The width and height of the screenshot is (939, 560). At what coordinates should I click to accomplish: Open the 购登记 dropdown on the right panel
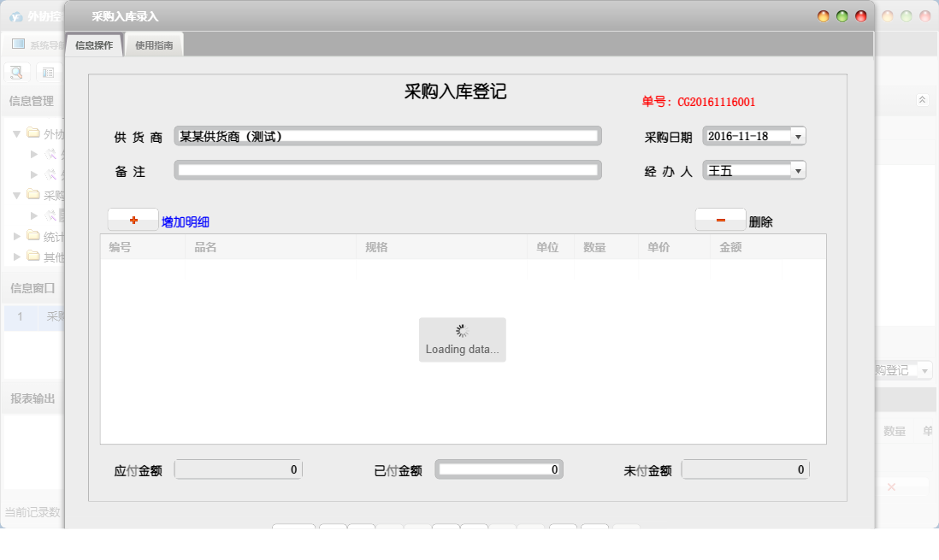[x=924, y=369]
